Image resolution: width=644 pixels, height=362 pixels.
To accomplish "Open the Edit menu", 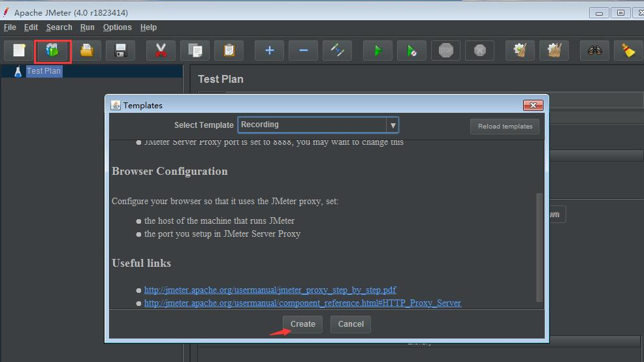I will click(x=31, y=27).
